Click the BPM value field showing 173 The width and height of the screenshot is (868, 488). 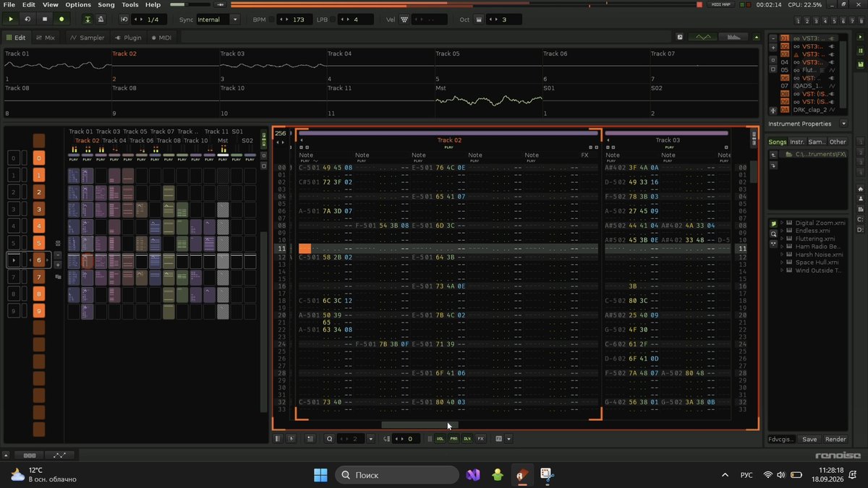(x=294, y=20)
